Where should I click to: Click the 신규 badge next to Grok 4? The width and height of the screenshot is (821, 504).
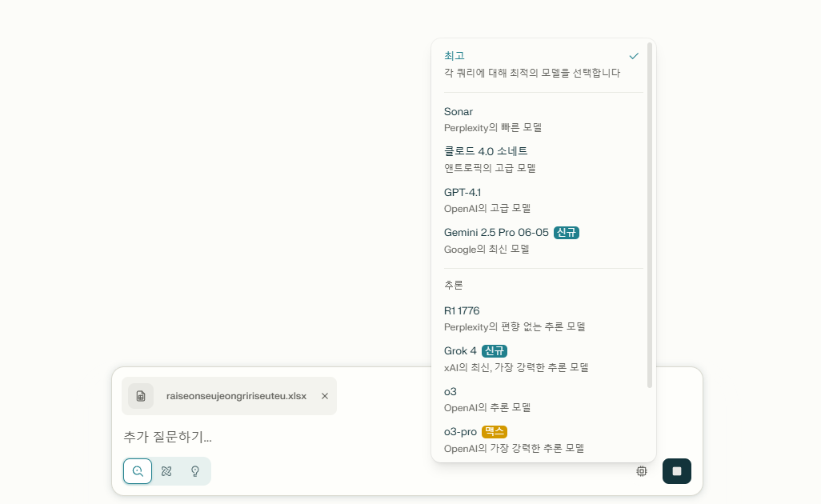tap(495, 350)
